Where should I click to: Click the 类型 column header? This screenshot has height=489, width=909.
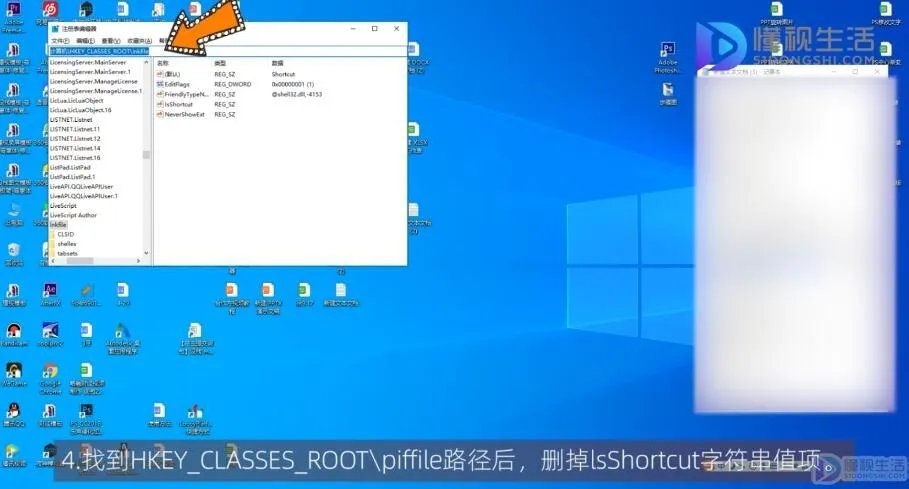(220, 63)
